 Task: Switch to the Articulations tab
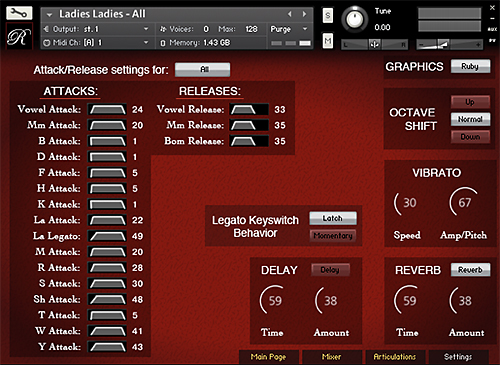pyautogui.click(x=395, y=357)
